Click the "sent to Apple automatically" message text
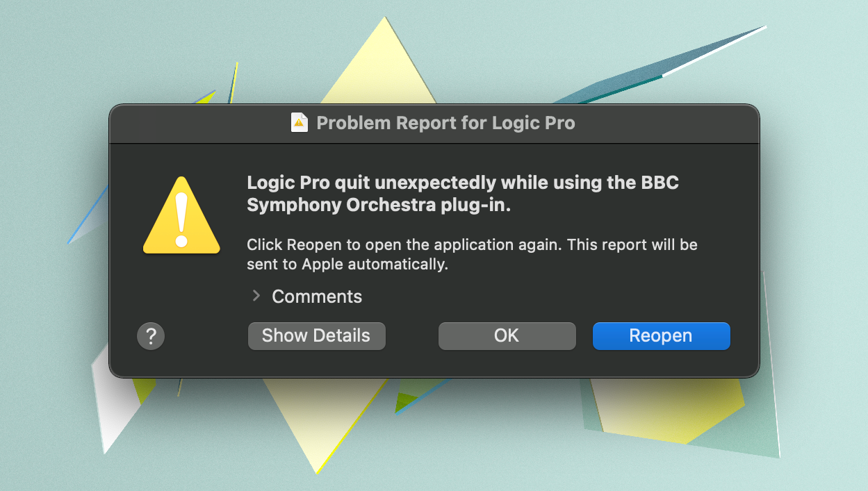The image size is (868, 491). click(347, 265)
